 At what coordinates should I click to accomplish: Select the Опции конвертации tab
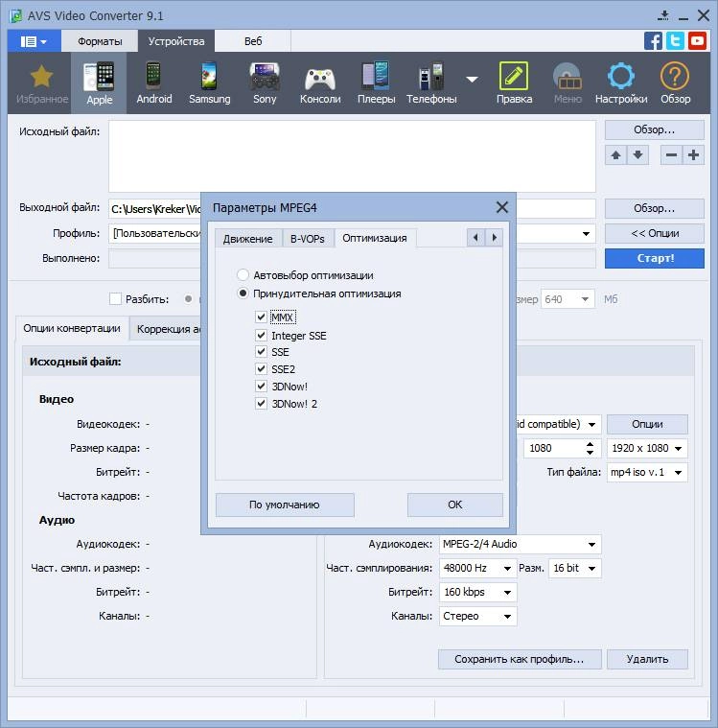[72, 328]
